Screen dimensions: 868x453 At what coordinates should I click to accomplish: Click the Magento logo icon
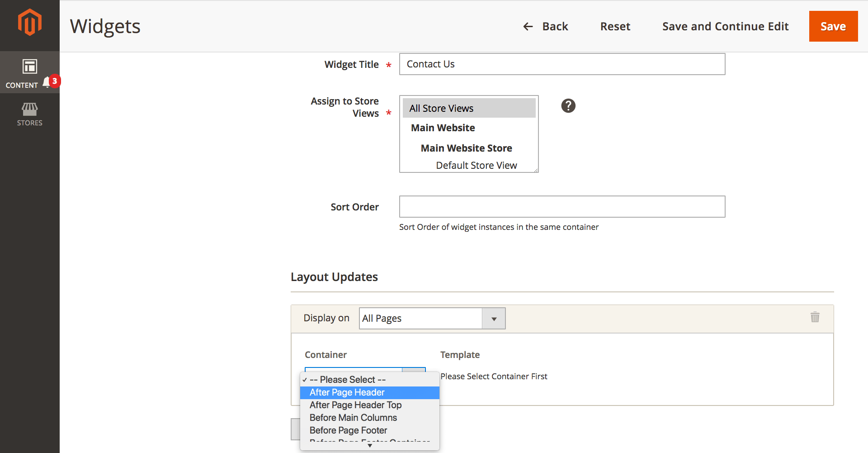pyautogui.click(x=29, y=23)
